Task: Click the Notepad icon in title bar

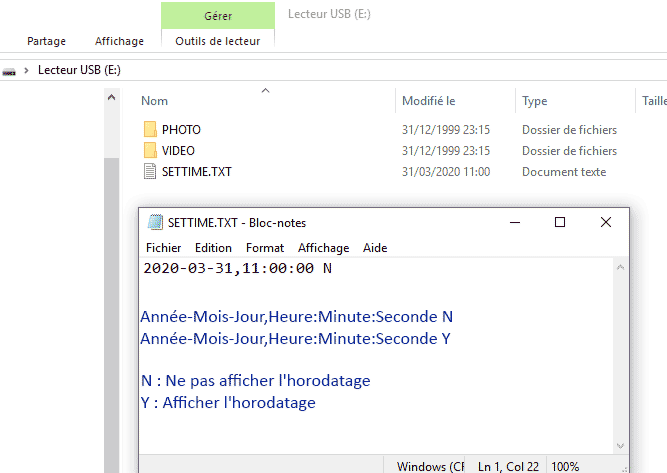Action: [x=155, y=223]
